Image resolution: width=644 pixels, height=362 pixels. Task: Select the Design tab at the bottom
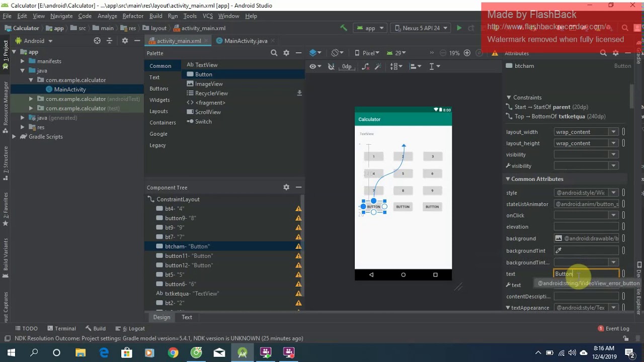162,317
